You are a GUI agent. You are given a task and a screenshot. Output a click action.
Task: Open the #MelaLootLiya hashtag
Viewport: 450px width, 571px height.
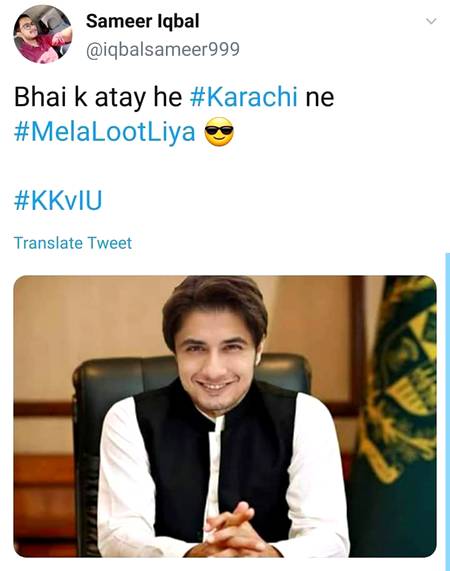tap(104, 132)
